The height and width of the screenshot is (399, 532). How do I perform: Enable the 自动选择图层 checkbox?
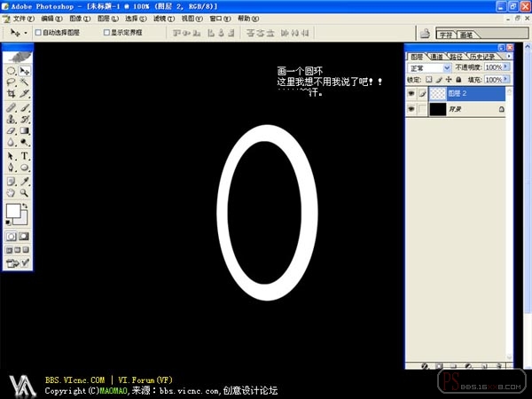click(38, 32)
